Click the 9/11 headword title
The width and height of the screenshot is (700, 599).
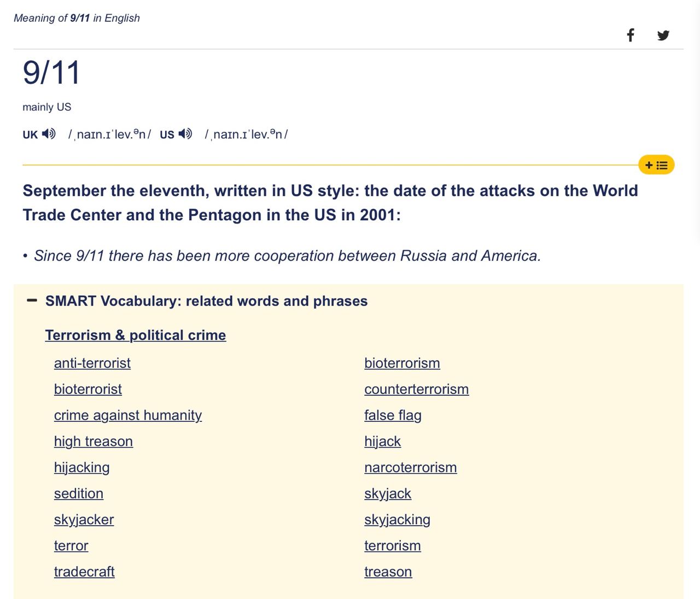point(52,73)
